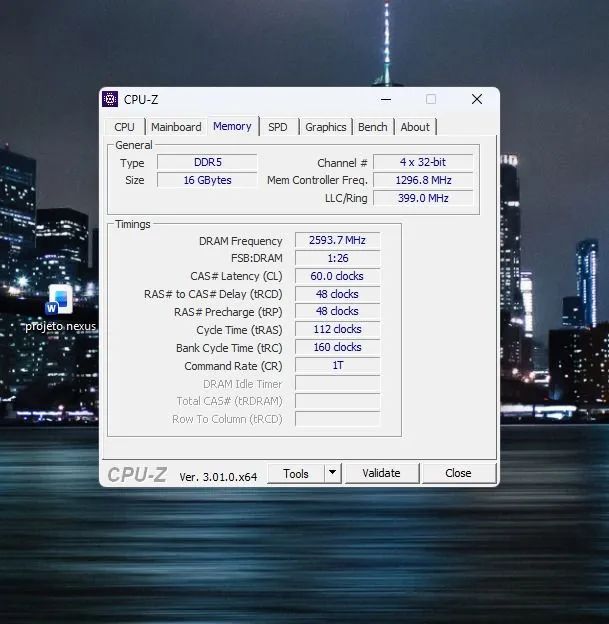Go to the Bench tab
Screen dimensions: 609x624
pos(373,127)
